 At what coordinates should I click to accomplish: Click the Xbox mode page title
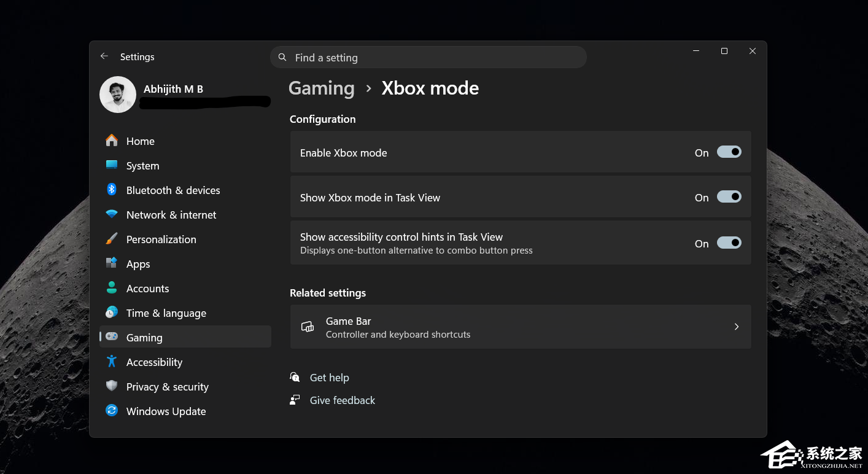pyautogui.click(x=430, y=88)
